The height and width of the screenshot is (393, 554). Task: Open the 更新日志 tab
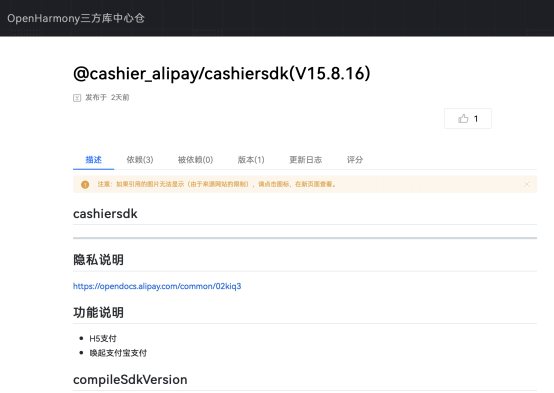pyautogui.click(x=306, y=160)
